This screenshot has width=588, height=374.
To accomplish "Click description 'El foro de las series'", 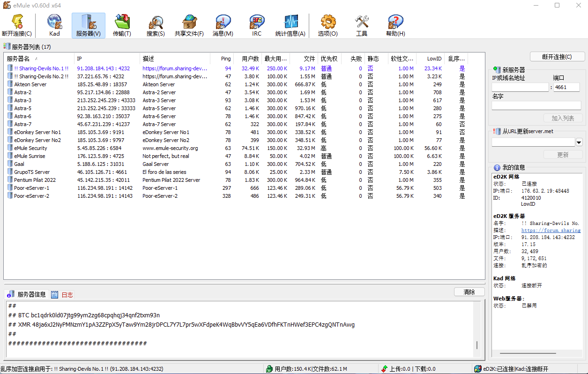I will (x=164, y=172).
